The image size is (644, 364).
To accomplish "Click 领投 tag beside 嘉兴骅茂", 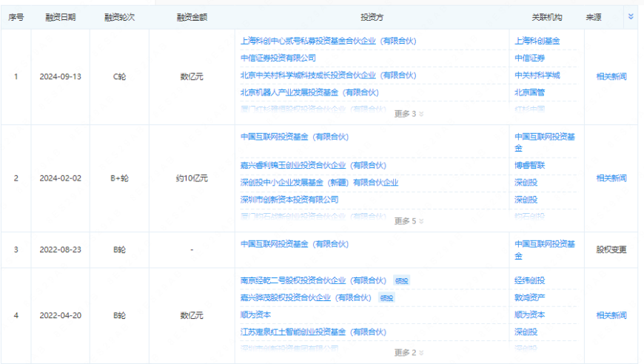I will pyautogui.click(x=386, y=298).
